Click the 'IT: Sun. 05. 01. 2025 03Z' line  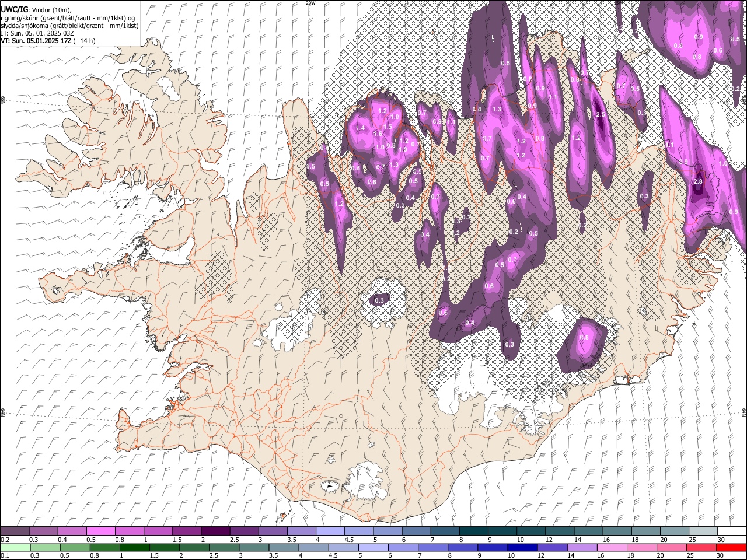click(37, 33)
